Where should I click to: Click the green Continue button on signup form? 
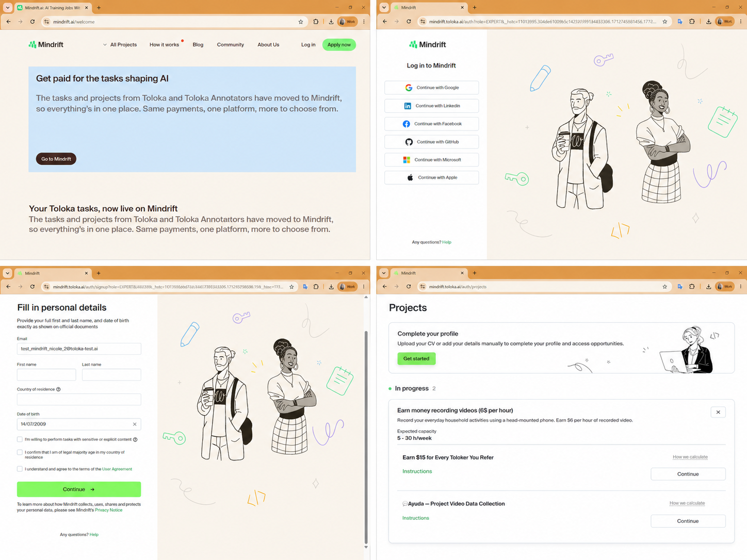pyautogui.click(x=79, y=489)
